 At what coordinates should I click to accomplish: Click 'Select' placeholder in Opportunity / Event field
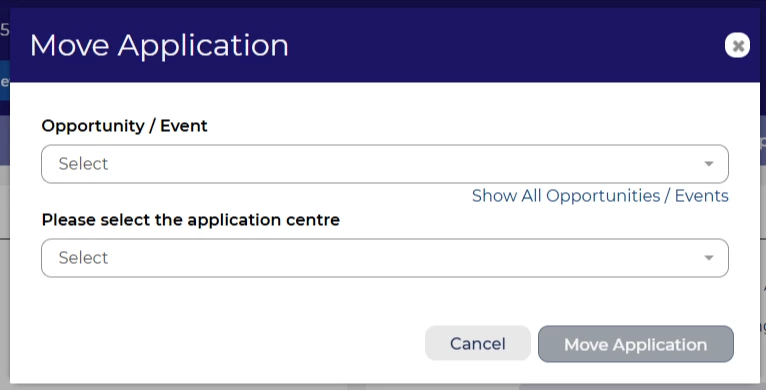point(83,164)
